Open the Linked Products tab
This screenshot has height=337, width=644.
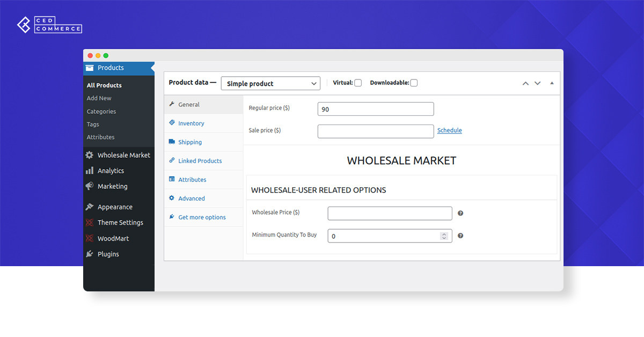click(203, 161)
